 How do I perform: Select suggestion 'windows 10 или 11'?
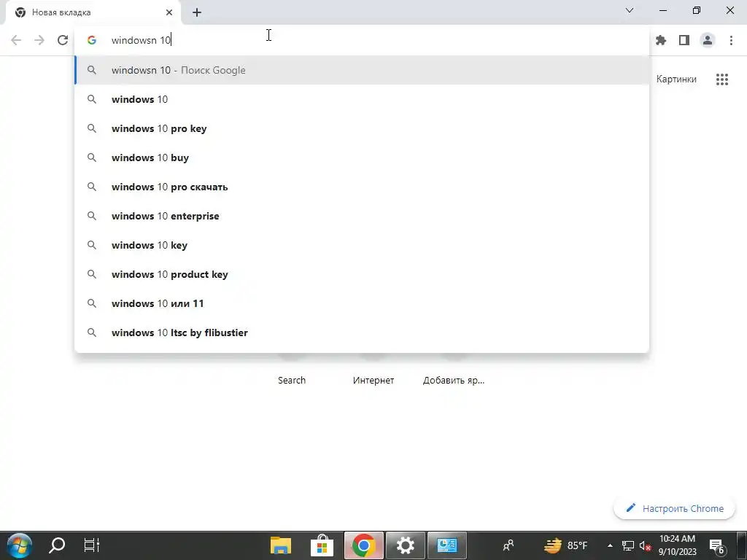[x=362, y=303]
